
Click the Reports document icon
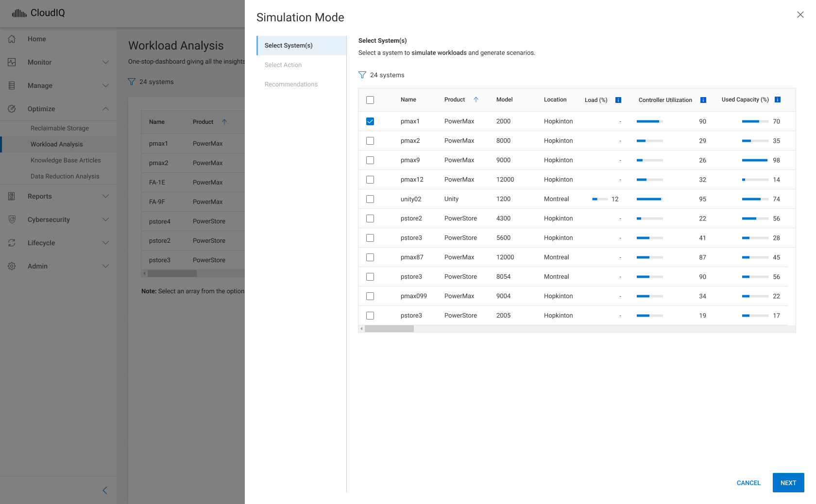click(12, 196)
